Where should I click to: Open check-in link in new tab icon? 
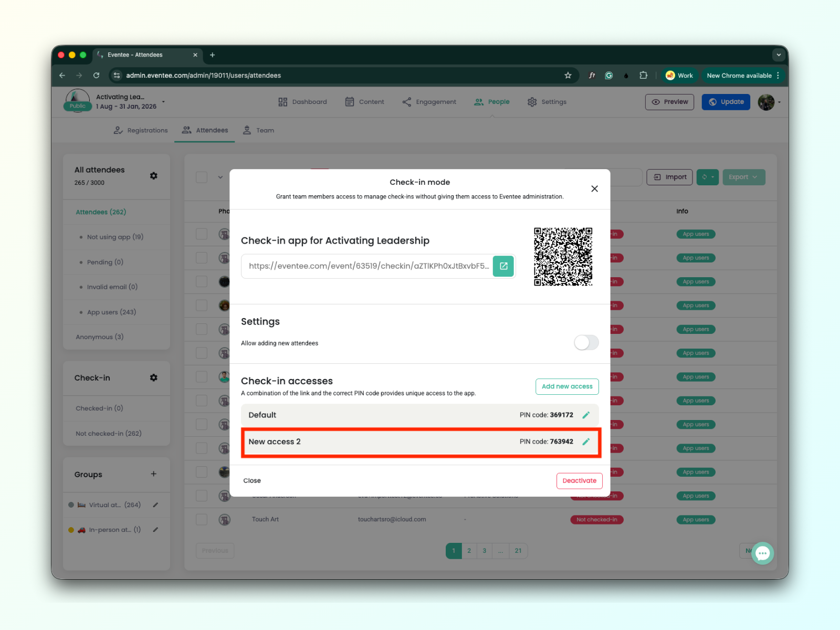[x=503, y=266]
